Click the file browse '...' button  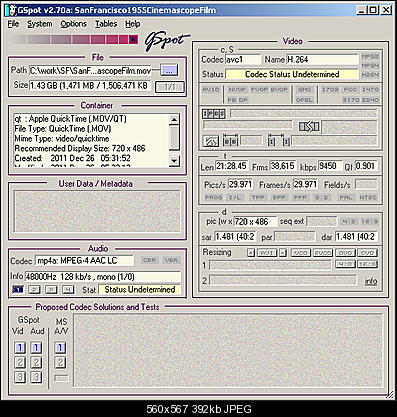pos(169,70)
